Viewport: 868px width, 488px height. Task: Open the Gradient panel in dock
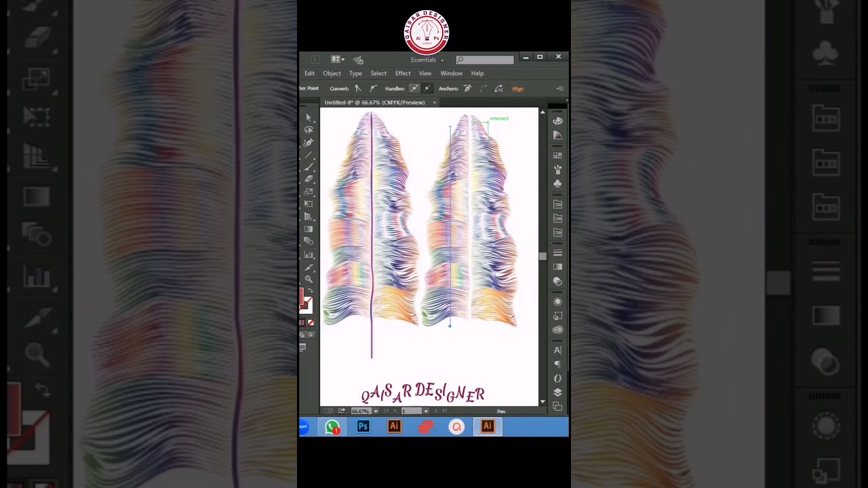pos(557,267)
